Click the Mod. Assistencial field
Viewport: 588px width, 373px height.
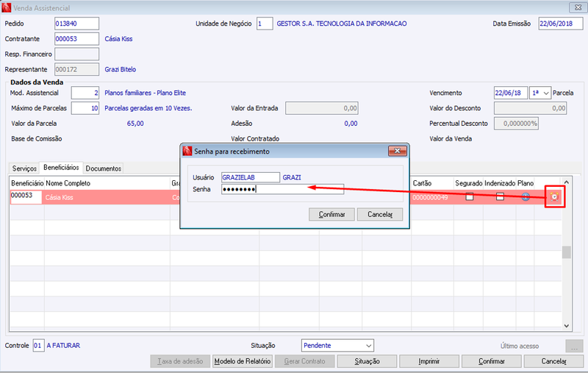point(85,93)
